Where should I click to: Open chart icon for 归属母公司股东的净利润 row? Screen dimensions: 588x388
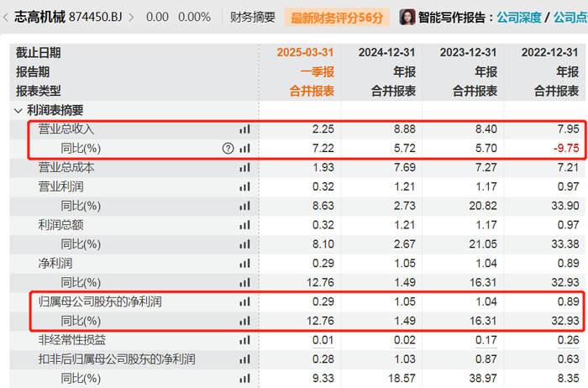pyautogui.click(x=245, y=301)
